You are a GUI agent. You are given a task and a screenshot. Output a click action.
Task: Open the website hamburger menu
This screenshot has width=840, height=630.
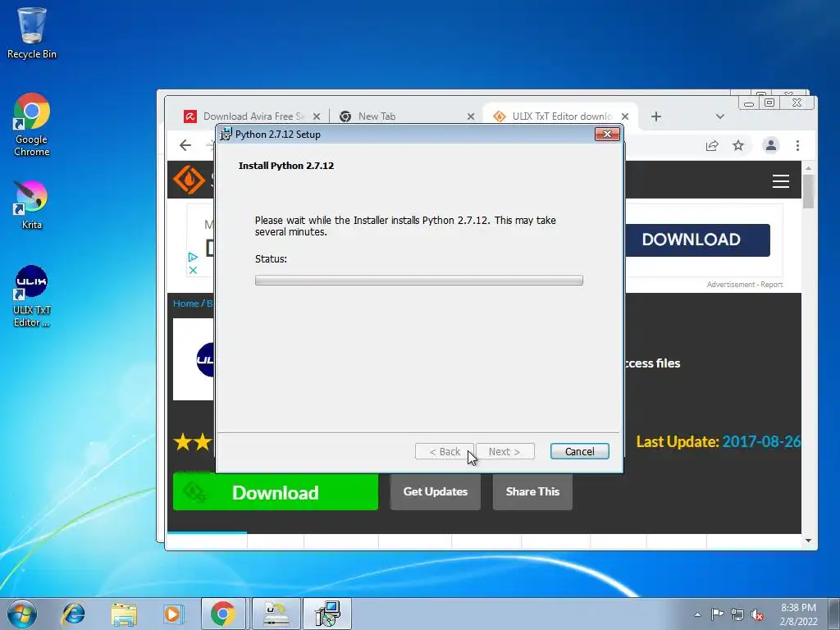tap(781, 181)
